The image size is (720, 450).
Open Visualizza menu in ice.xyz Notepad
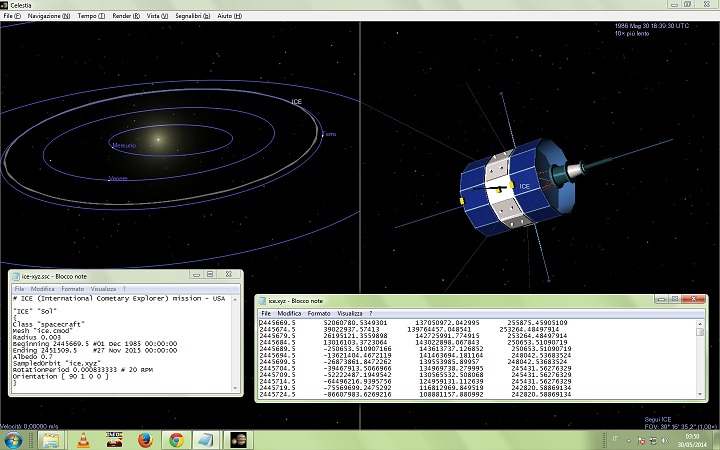[349, 313]
